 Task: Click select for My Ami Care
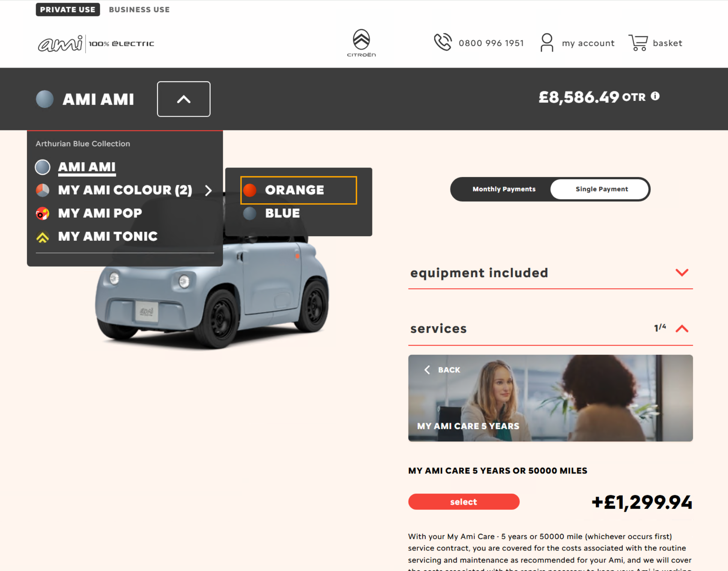point(464,502)
